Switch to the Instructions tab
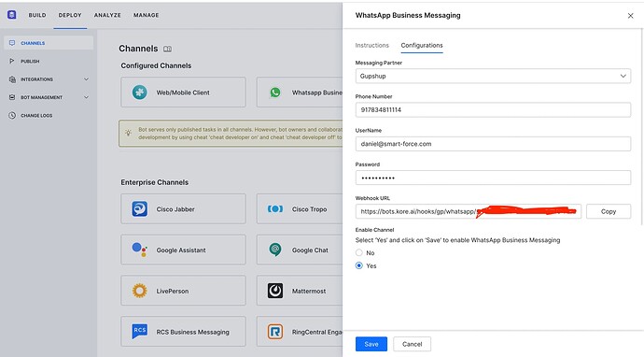The image size is (644, 357). click(371, 45)
